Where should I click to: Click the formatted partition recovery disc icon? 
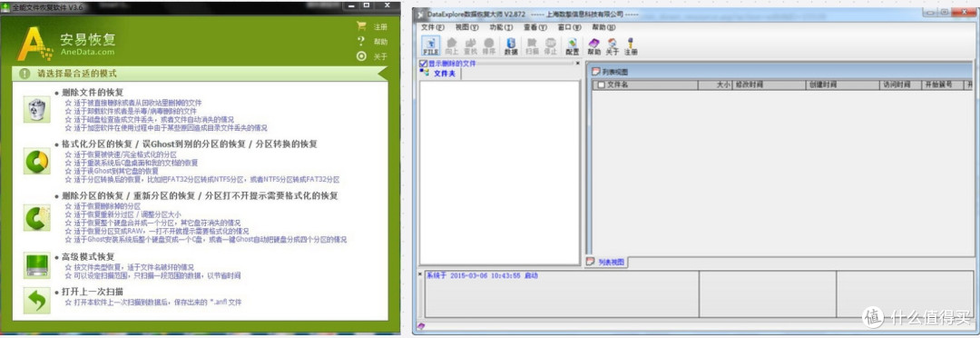[36, 162]
